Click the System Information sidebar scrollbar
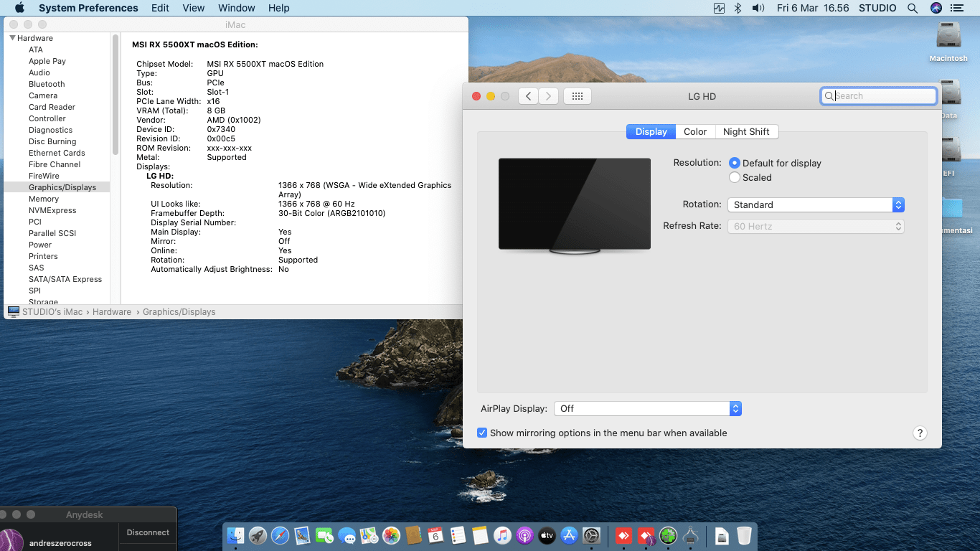980x551 pixels. point(115,95)
